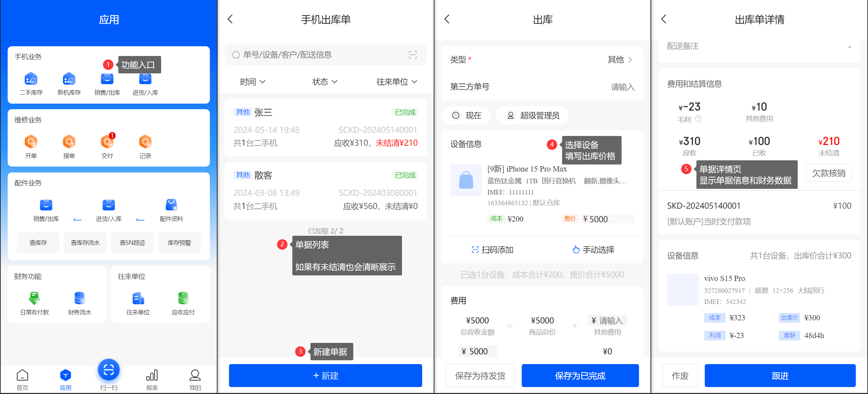868x394 pixels.
Task: Click 跟进 button
Action: click(780, 376)
